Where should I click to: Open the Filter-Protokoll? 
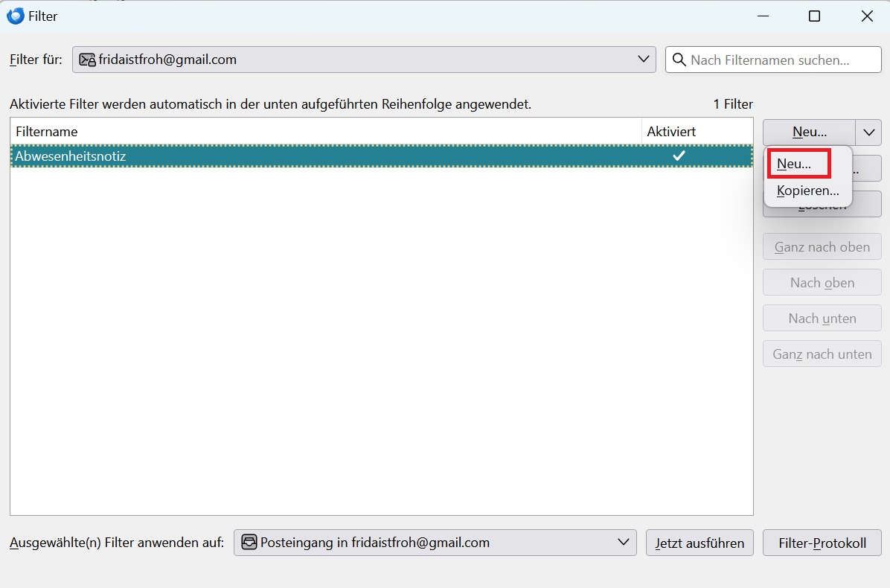pos(822,543)
